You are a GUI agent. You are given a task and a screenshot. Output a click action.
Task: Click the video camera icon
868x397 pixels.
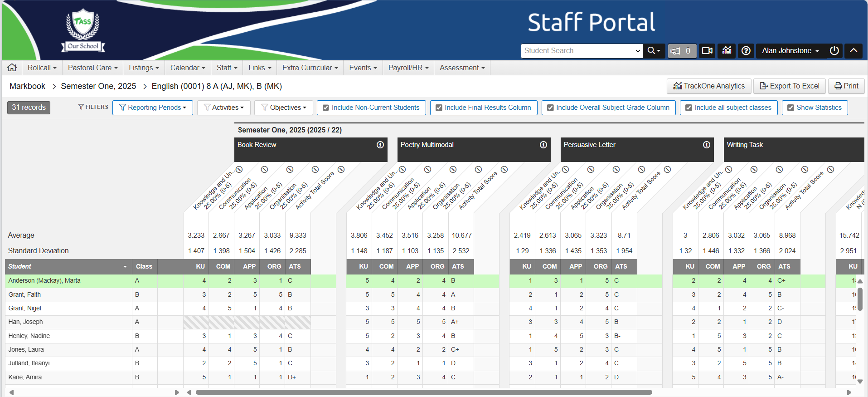(707, 51)
